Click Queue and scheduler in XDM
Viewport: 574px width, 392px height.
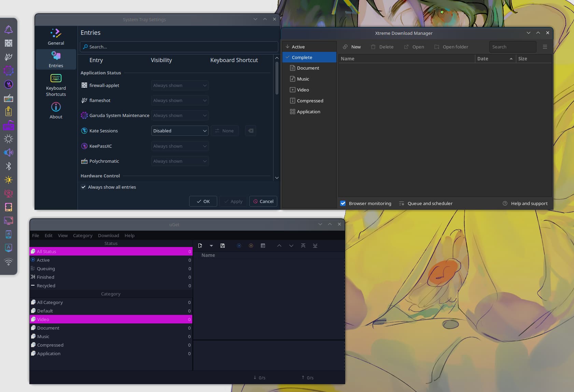[426, 203]
